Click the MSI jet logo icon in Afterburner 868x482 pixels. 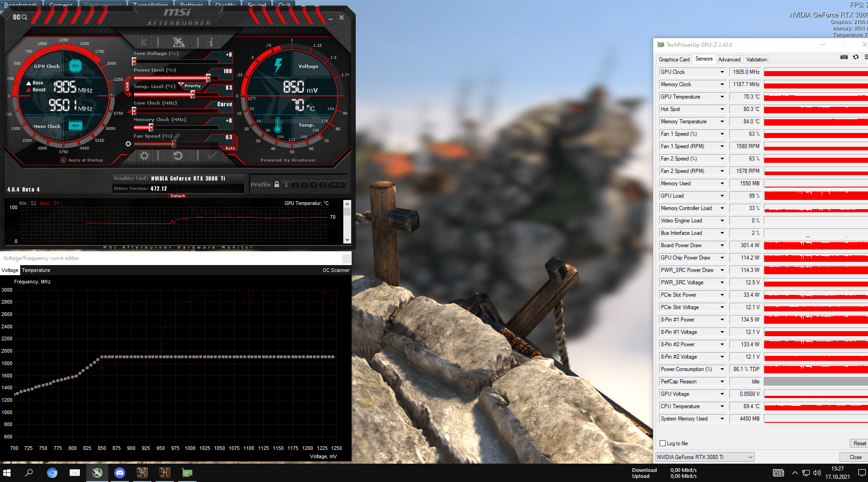[178, 42]
